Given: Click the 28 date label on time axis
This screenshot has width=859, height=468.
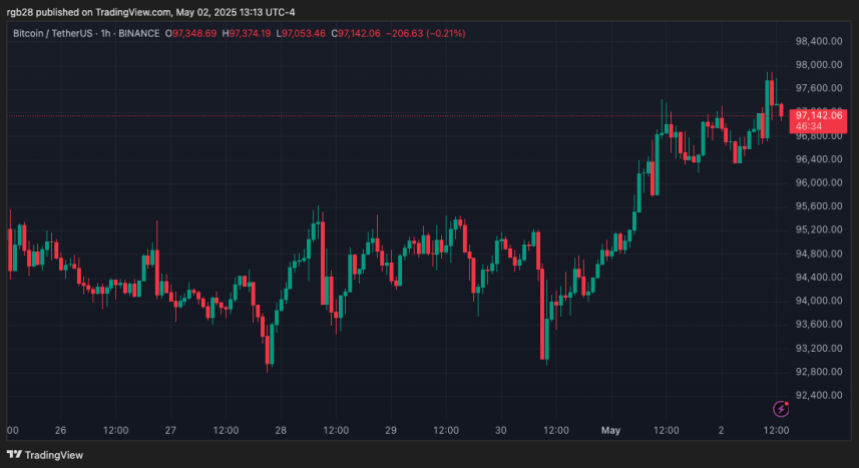Looking at the screenshot, I should point(281,430).
